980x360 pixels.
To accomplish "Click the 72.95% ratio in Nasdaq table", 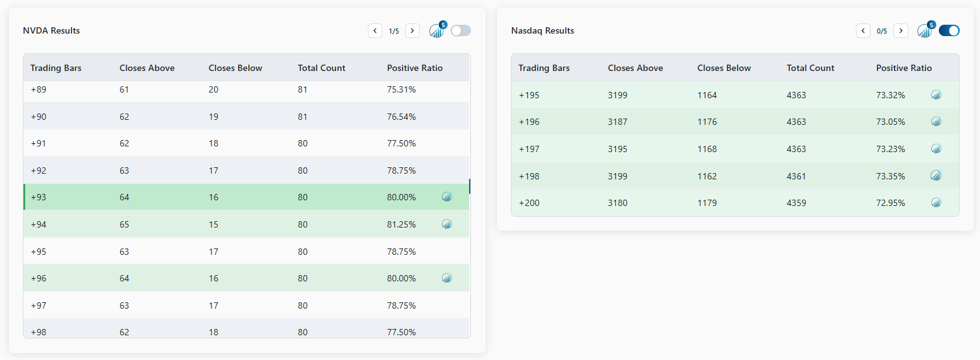I will (x=891, y=203).
